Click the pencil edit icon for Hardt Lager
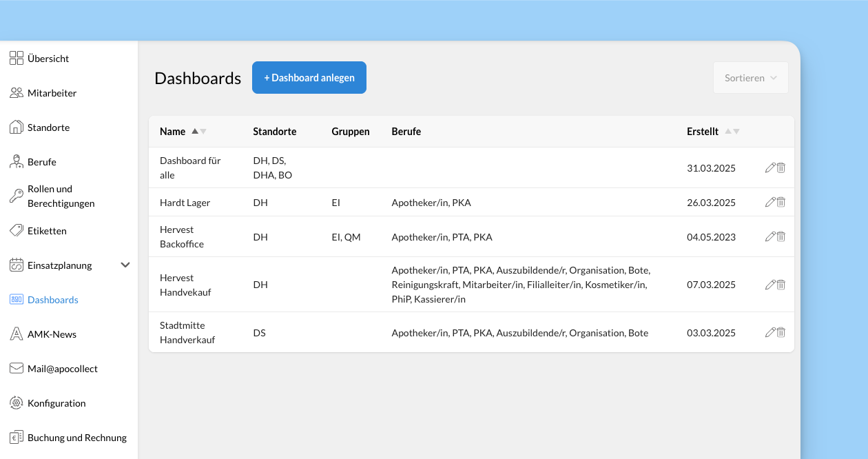 [770, 202]
